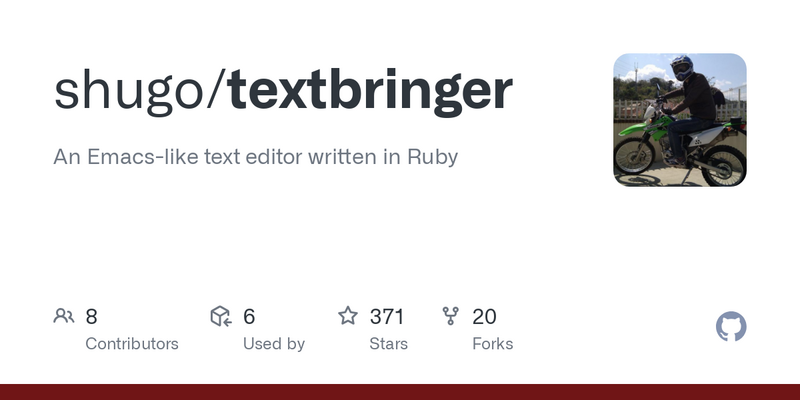Viewport: 800px width, 400px height.
Task: Click the Used by package icon
Action: pos(221,316)
